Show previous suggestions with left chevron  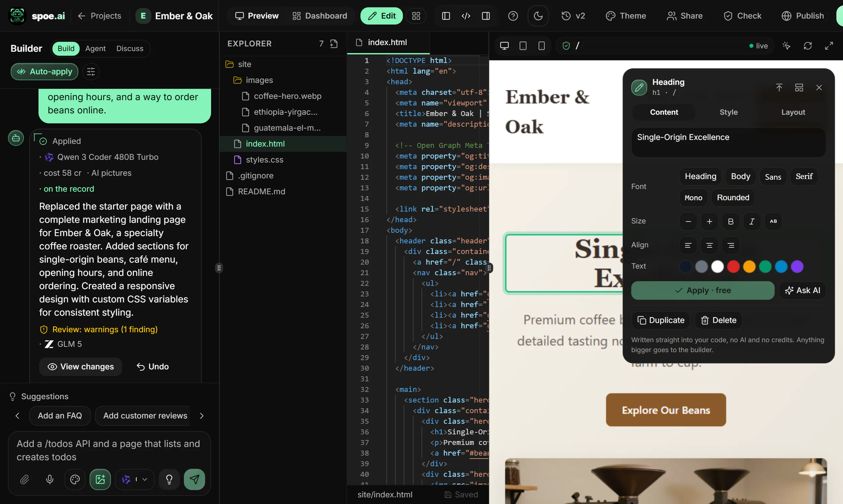click(17, 416)
